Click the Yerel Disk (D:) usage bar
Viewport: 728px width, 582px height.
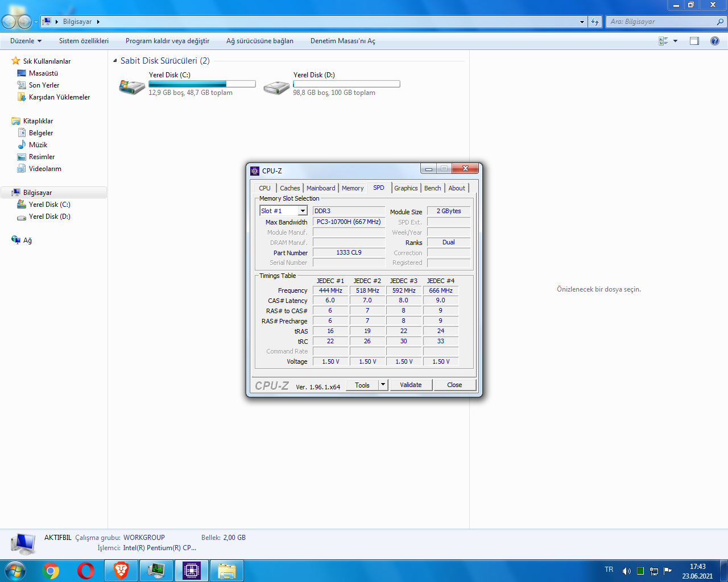(346, 84)
